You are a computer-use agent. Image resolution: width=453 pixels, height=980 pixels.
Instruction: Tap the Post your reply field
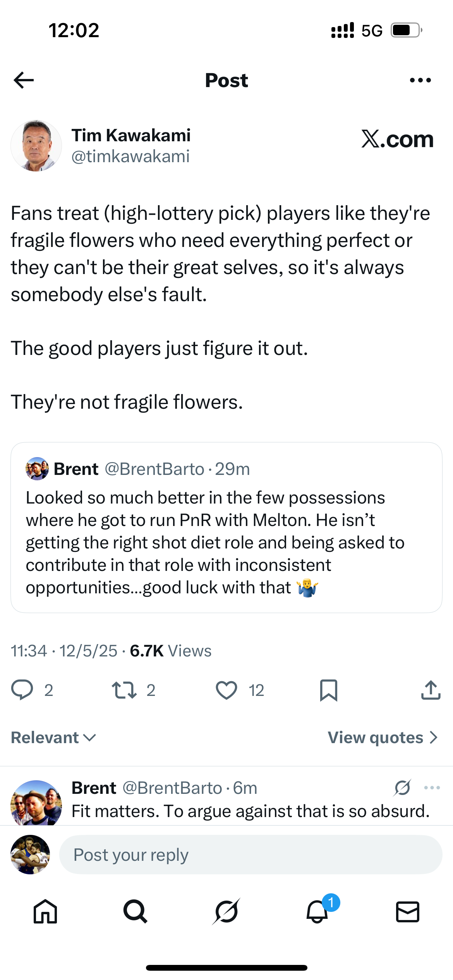(x=250, y=855)
